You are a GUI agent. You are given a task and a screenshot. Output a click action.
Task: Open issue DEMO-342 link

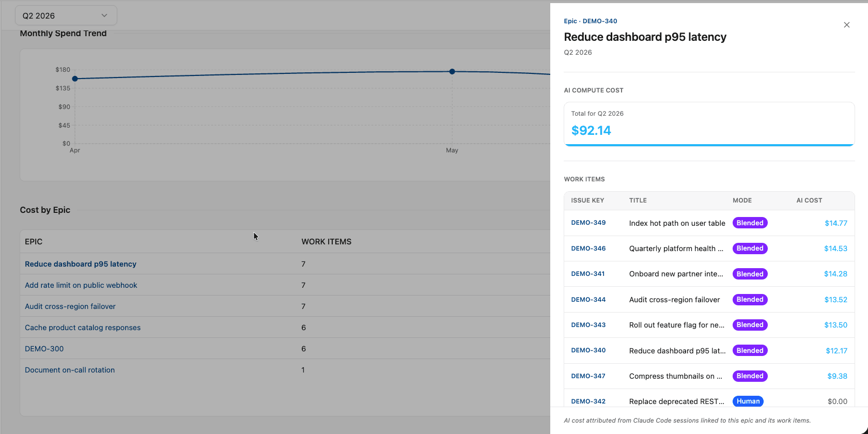[x=588, y=401]
